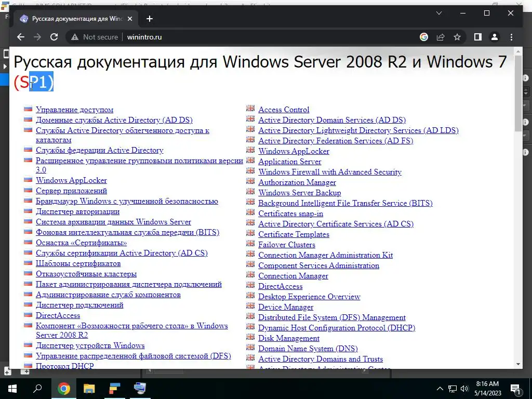Open the Certificate Templates link

pos(294,234)
